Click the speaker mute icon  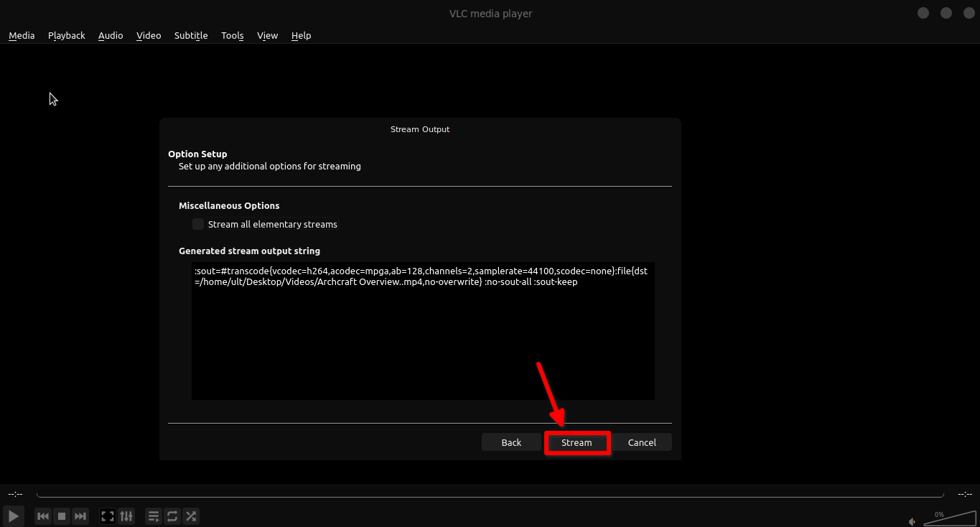[x=913, y=521]
